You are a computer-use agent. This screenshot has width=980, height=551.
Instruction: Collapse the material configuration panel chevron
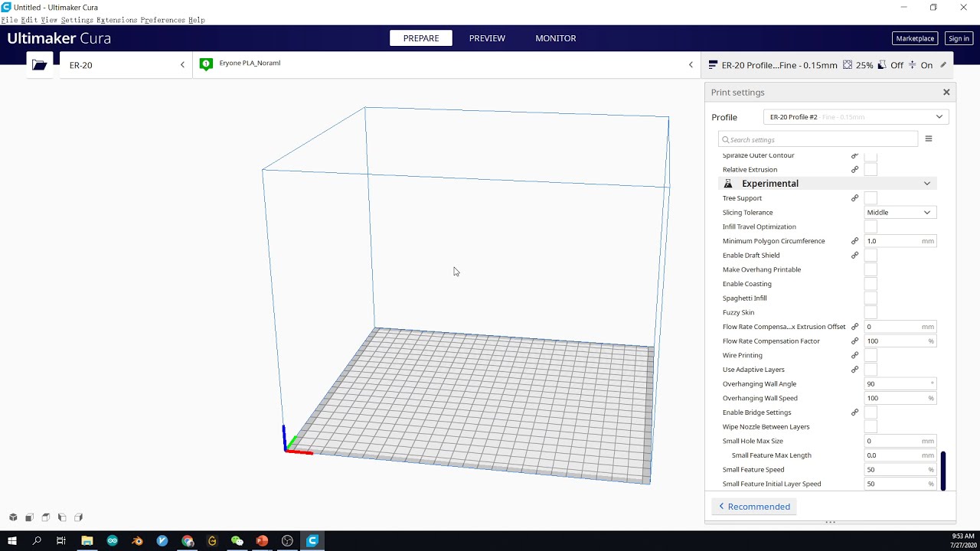(691, 65)
